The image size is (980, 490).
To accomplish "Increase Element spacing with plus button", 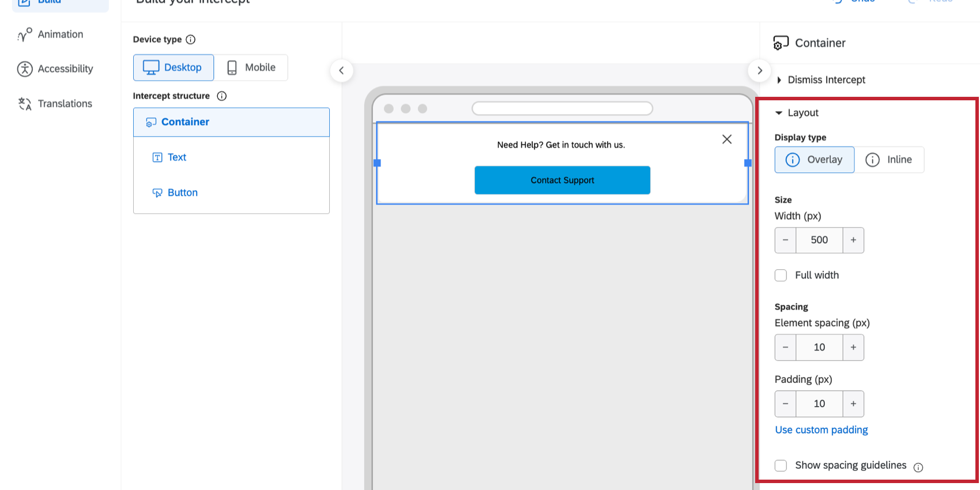I will pyautogui.click(x=853, y=348).
